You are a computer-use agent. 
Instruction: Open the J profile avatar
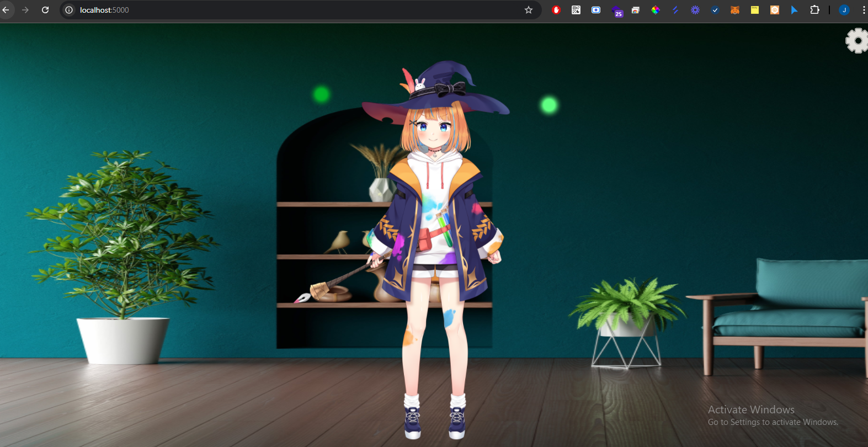click(844, 10)
